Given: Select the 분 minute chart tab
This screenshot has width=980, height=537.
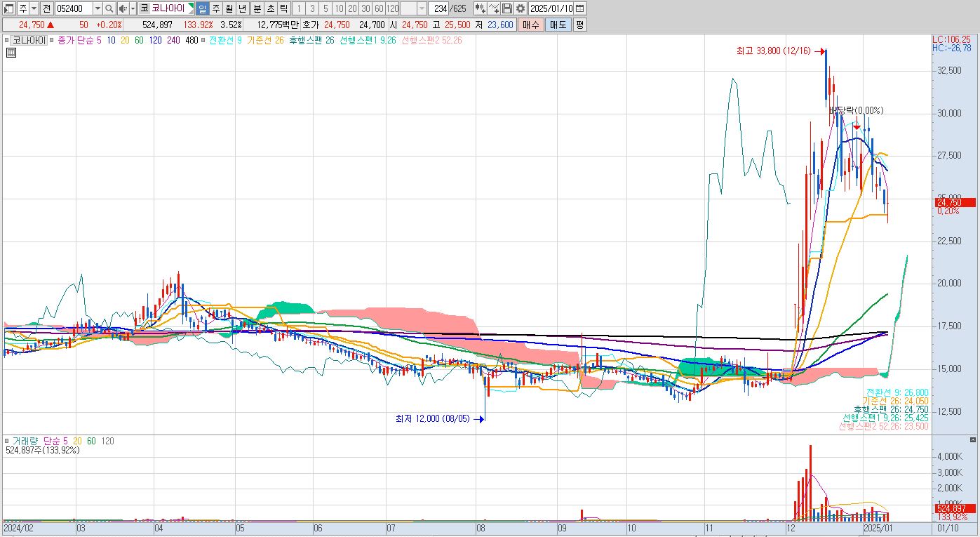Looking at the screenshot, I should click(256, 8).
